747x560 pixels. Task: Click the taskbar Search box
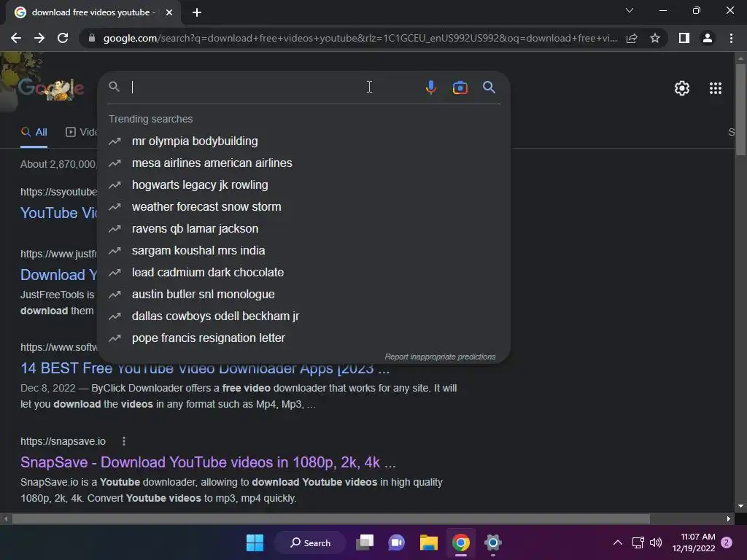[x=310, y=542]
